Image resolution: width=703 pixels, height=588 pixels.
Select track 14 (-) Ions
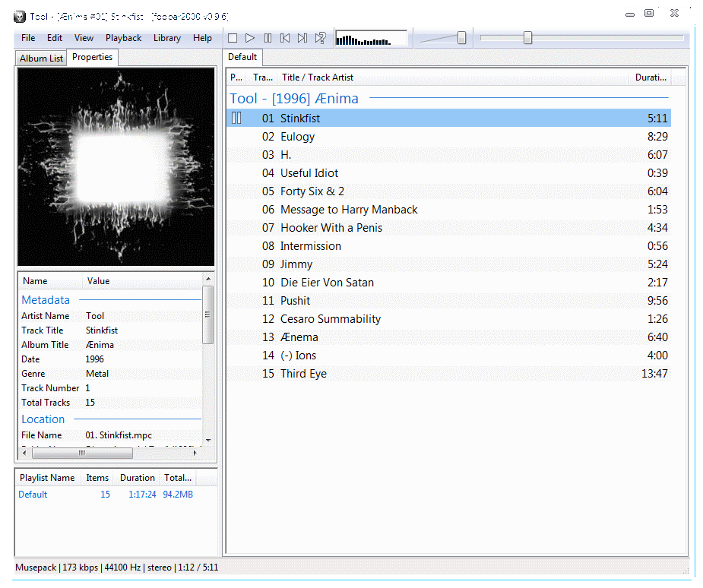click(448, 356)
